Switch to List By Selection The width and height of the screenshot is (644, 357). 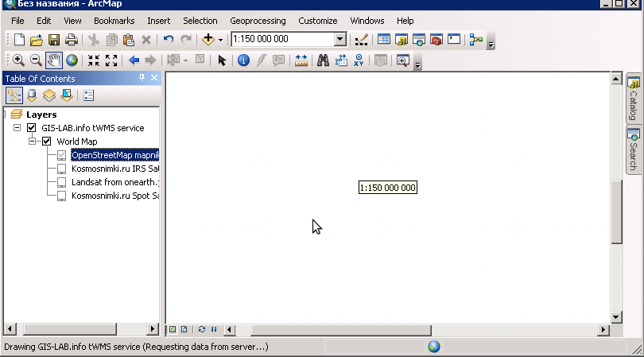click(x=67, y=95)
